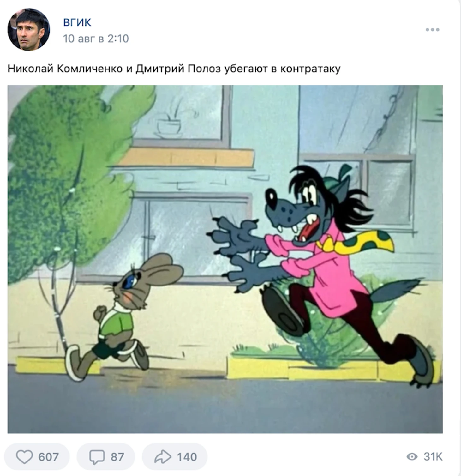This screenshot has height=476, width=461.
Task: Open the three-dots post options menu
Action: (432, 30)
